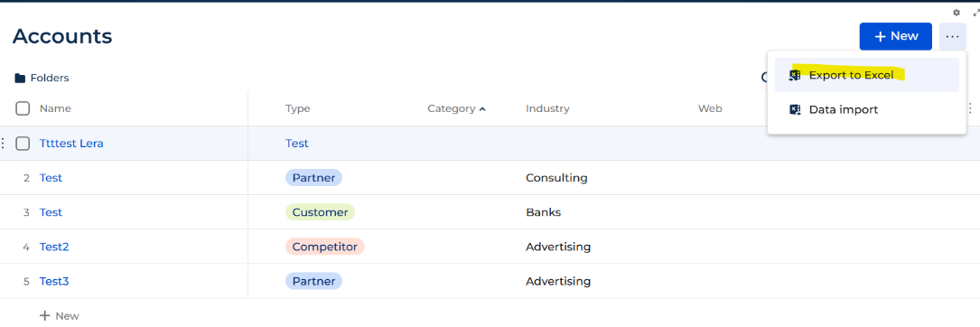Click the Export to Excel icon
Viewport: 980px width, 327px height.
point(794,76)
